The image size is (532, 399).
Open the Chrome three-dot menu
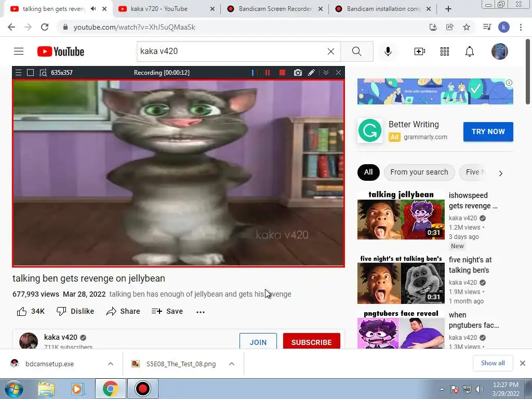coord(521,27)
